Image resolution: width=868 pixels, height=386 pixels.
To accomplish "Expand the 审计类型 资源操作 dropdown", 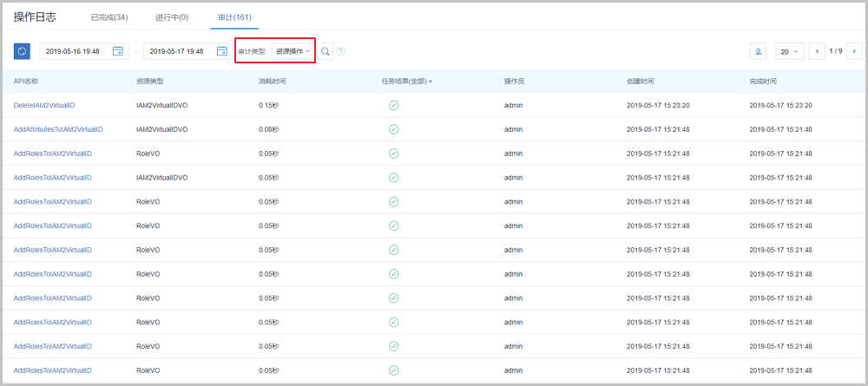I will click(293, 51).
